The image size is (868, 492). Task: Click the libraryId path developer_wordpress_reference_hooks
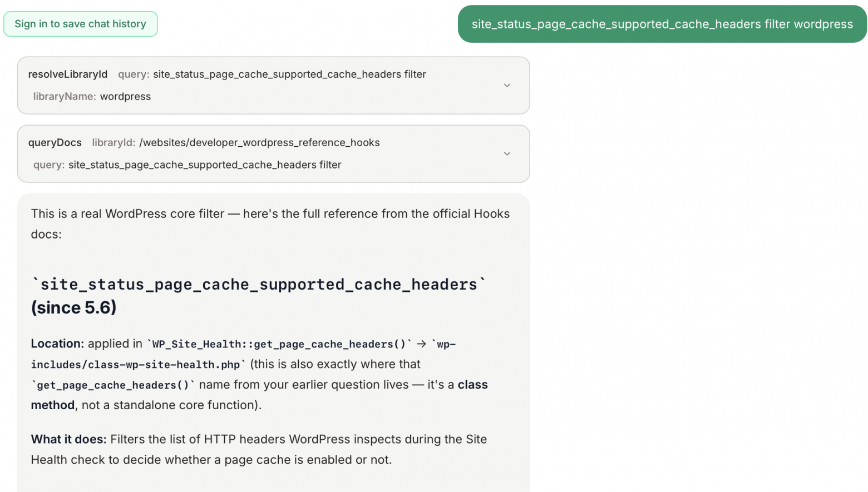(x=259, y=143)
